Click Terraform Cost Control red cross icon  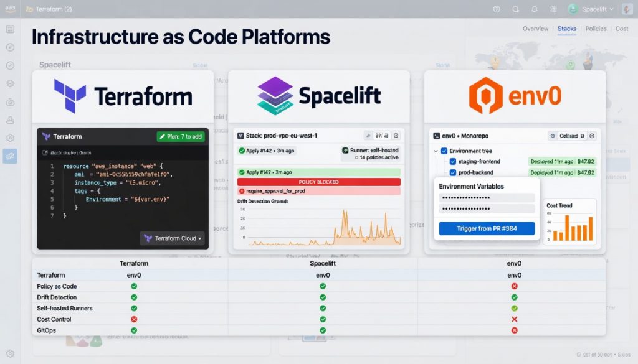(134, 319)
